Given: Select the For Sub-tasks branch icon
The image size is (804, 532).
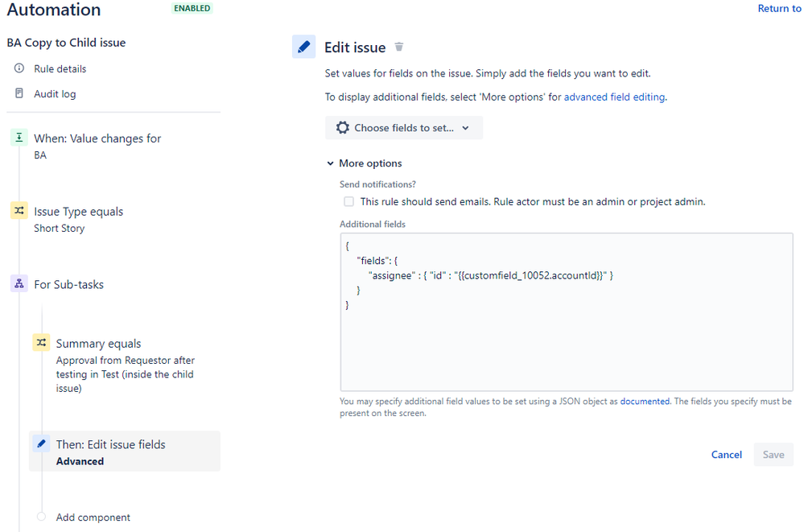Looking at the screenshot, I should tap(19, 283).
